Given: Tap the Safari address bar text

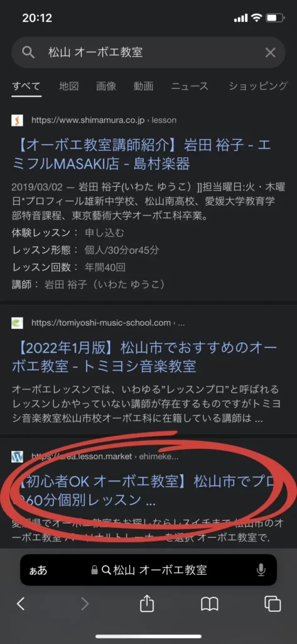Looking at the screenshot, I should click(x=160, y=570).
